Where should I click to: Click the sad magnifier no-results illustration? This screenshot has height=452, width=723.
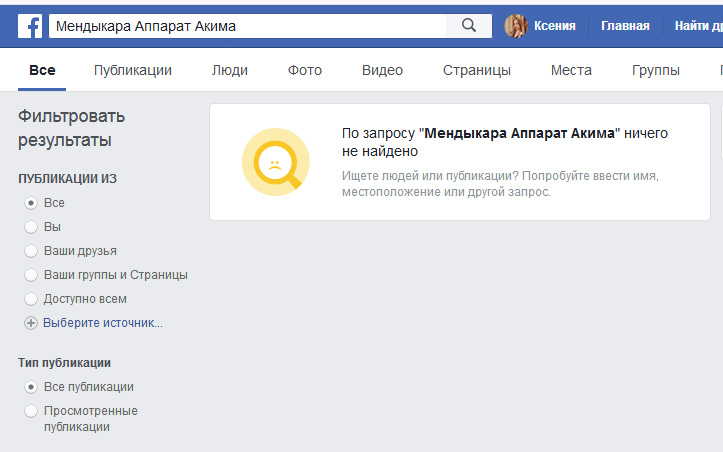[x=276, y=162]
